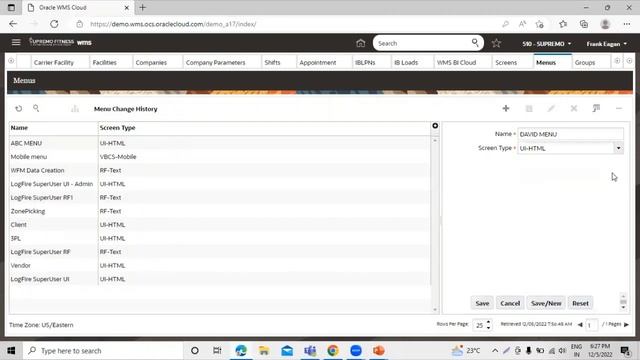The height and width of the screenshot is (360, 640).
Task: Open the column settings circle icon
Action: (435, 126)
